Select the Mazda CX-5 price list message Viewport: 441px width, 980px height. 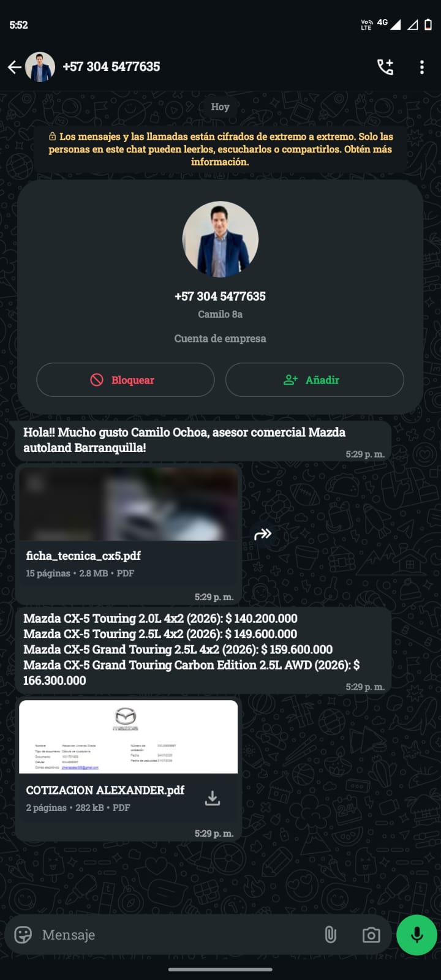point(203,650)
